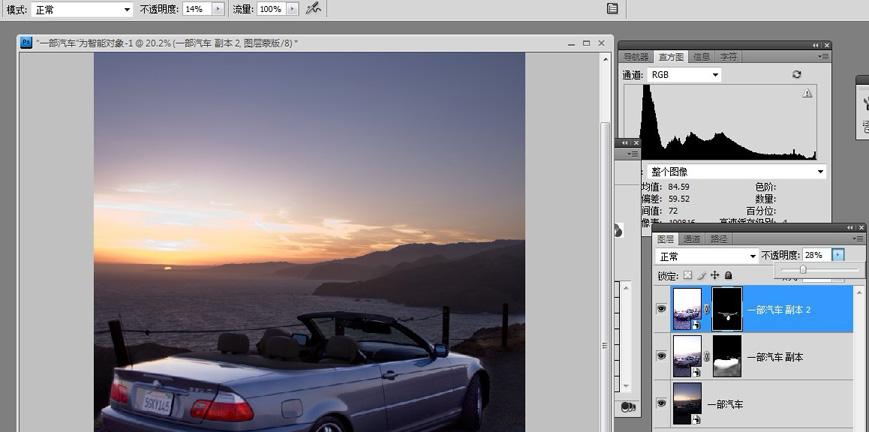Click mask link icon on 一部汽车 副本 2
The height and width of the screenshot is (432, 869).
(x=707, y=309)
